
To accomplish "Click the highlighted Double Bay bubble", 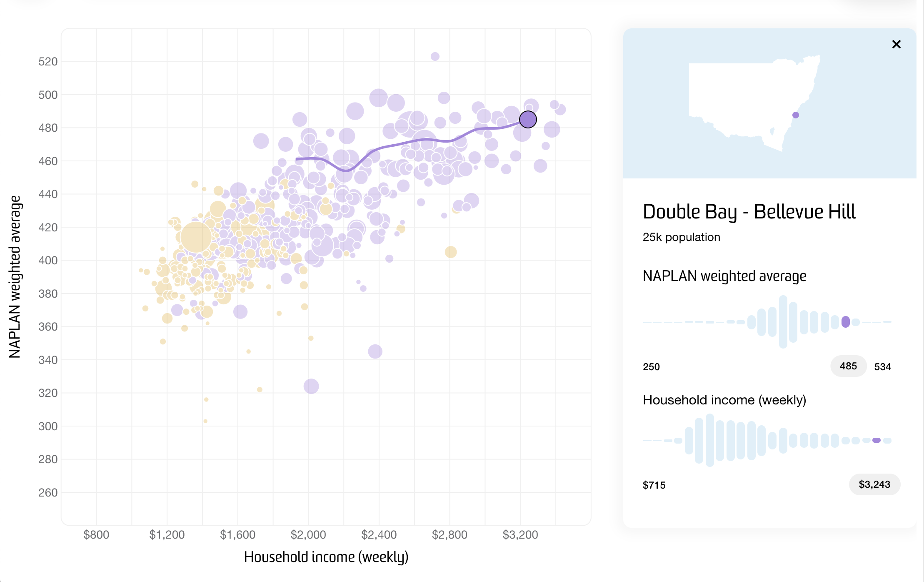I will click(528, 120).
